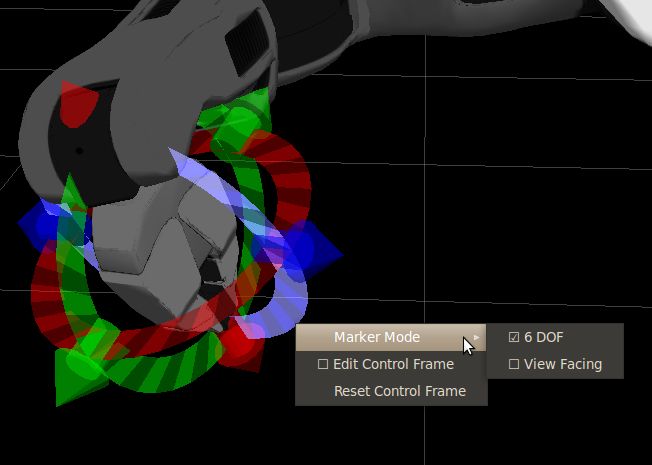Uncheck the 6 DOF checkbox

coord(514,338)
